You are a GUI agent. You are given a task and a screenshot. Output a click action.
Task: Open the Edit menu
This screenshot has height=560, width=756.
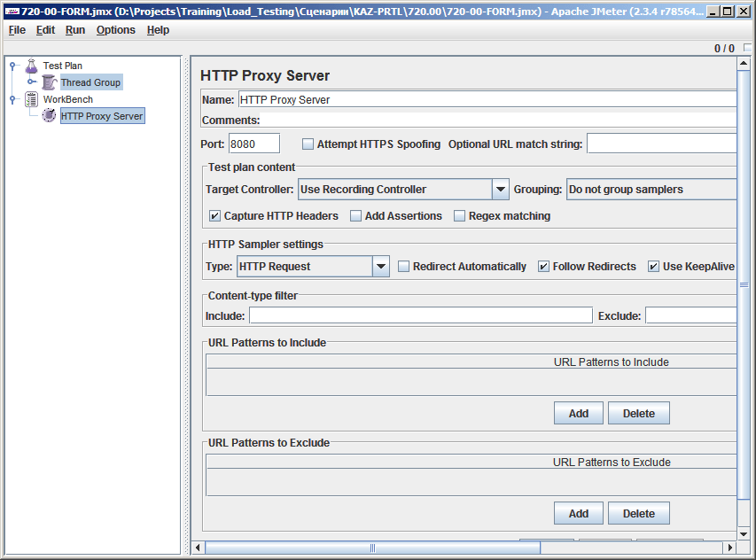click(x=45, y=30)
